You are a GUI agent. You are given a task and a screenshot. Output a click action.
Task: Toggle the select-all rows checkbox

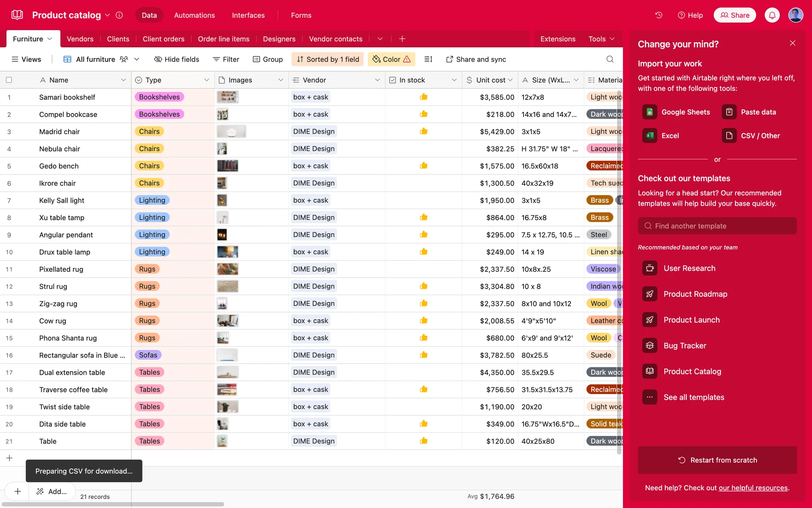[9, 80]
